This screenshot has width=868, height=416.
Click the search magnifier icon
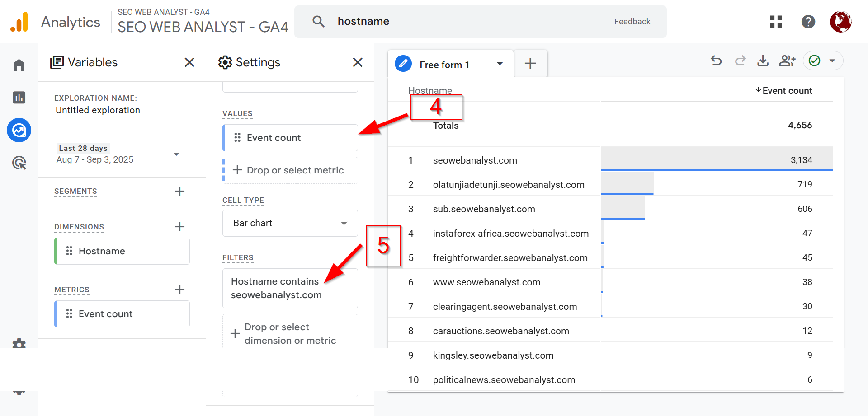pos(318,21)
